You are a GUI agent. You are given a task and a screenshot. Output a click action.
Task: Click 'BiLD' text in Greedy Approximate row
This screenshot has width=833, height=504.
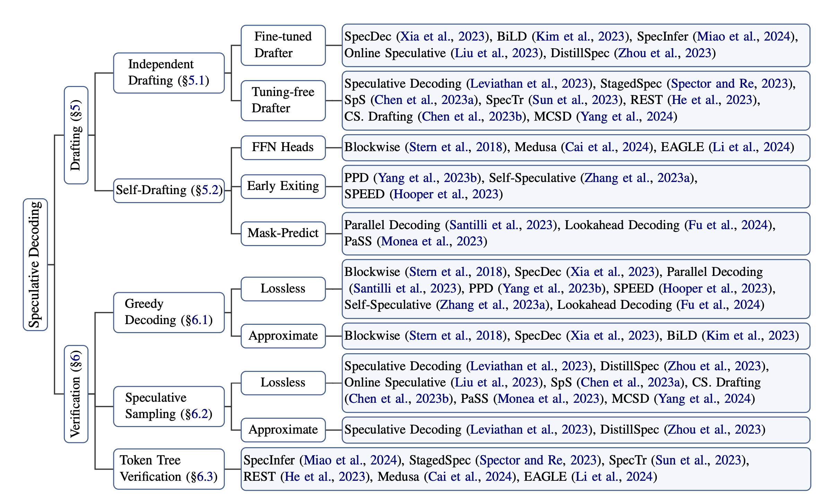(682, 336)
